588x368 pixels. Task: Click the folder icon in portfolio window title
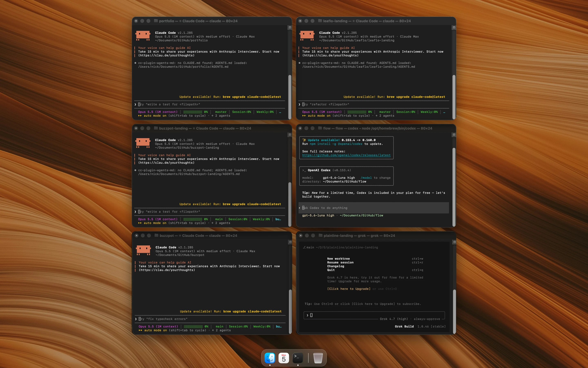pyautogui.click(x=156, y=21)
